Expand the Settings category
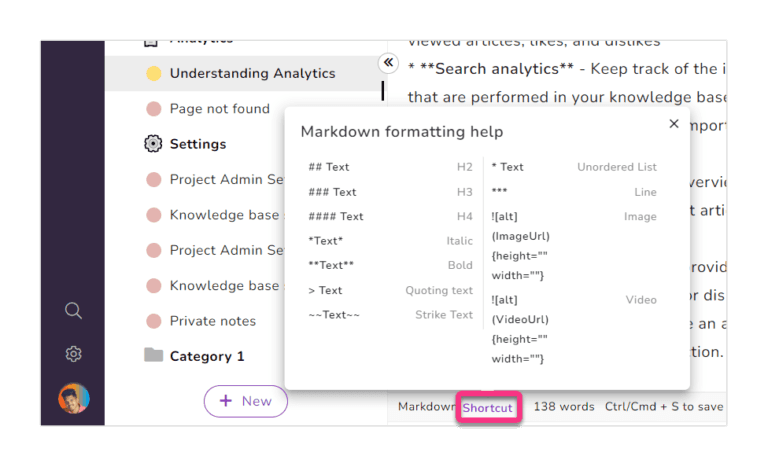Screen dimensions: 768x467 [198, 144]
